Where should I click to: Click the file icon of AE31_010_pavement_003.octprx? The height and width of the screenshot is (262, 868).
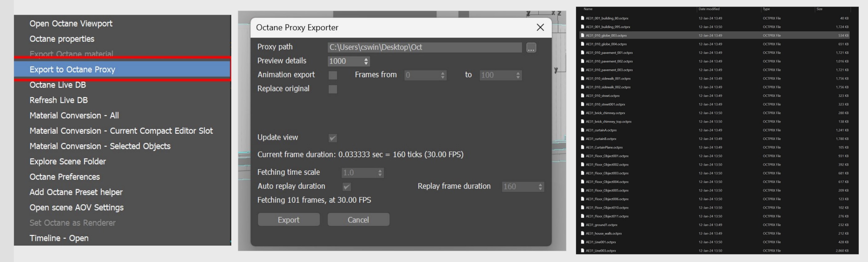583,70
